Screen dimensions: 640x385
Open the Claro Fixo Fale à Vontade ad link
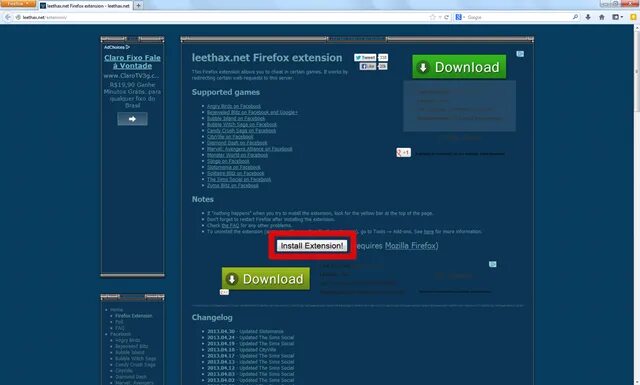coord(132,62)
